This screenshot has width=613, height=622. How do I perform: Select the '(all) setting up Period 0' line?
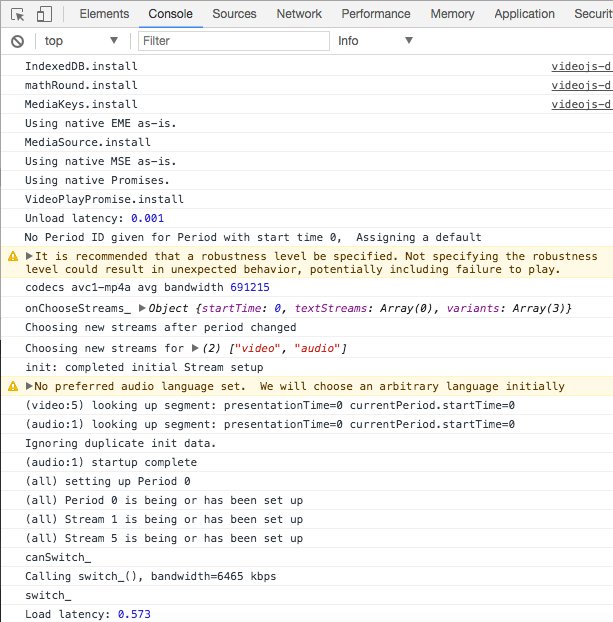tap(307, 482)
